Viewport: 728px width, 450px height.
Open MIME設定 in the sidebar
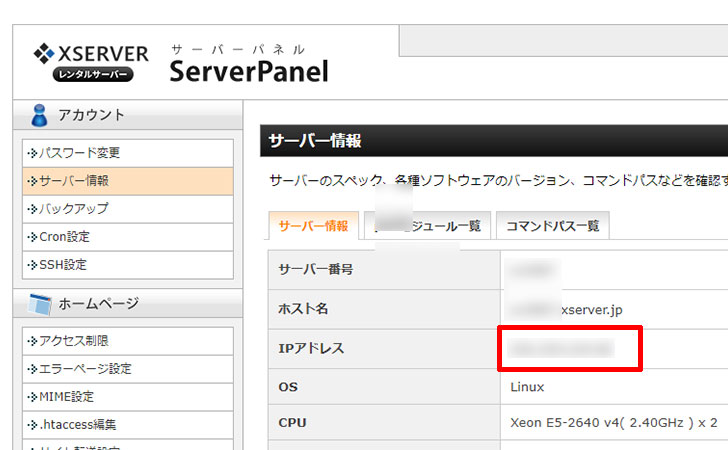[x=128, y=397]
